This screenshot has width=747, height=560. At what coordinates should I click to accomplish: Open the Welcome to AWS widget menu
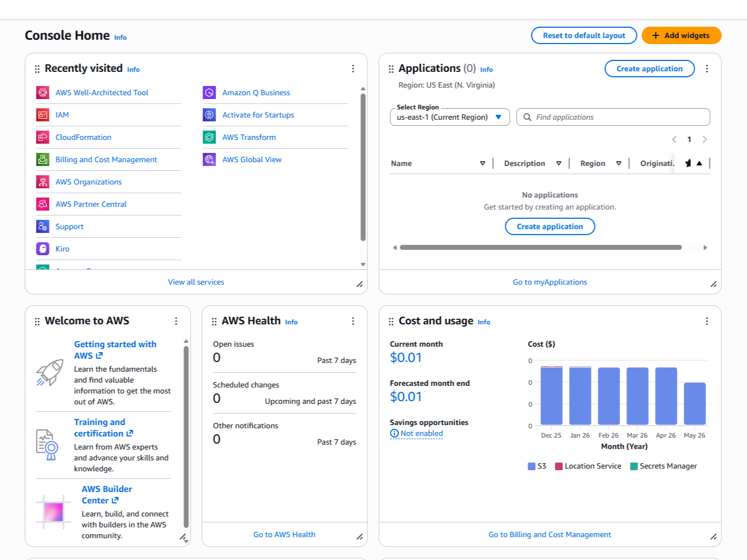click(x=176, y=321)
